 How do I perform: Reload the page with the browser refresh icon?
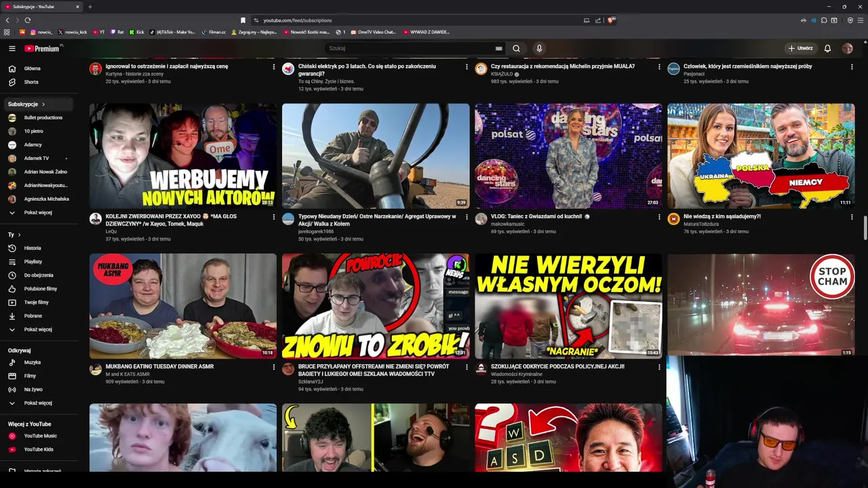(x=28, y=20)
